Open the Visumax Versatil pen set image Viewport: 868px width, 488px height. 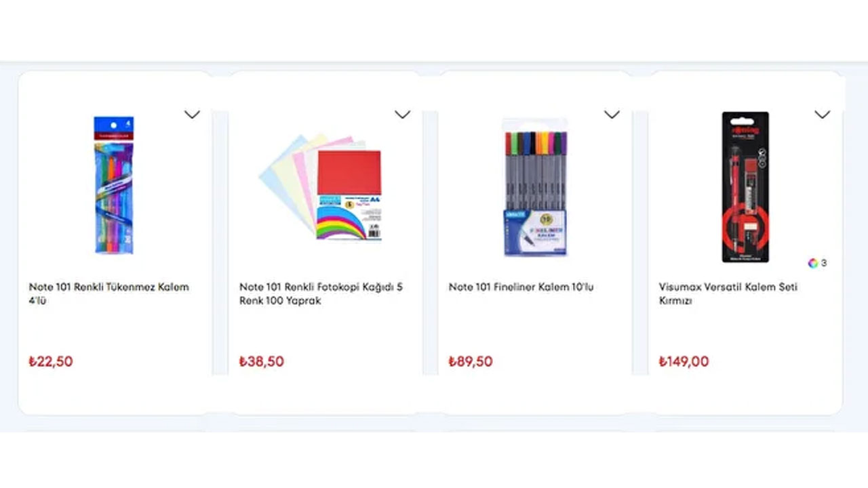(x=745, y=187)
